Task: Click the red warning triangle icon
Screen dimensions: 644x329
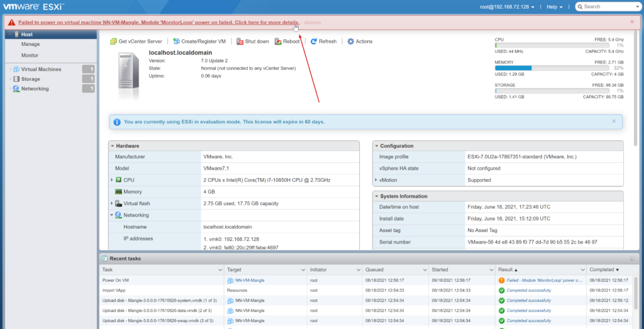Action: [11, 22]
